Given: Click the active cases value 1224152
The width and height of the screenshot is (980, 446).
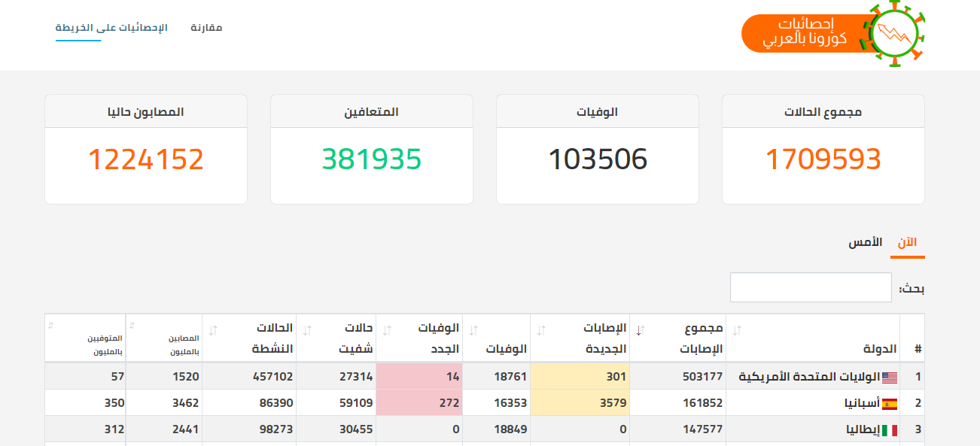Looking at the screenshot, I should [146, 159].
